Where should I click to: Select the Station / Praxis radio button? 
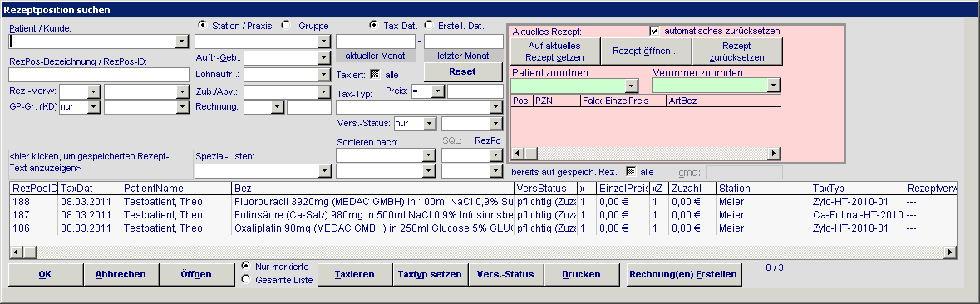click(202, 26)
